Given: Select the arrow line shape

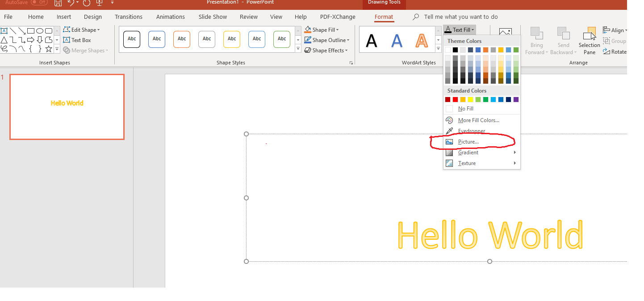Looking at the screenshot, I should (22, 31).
